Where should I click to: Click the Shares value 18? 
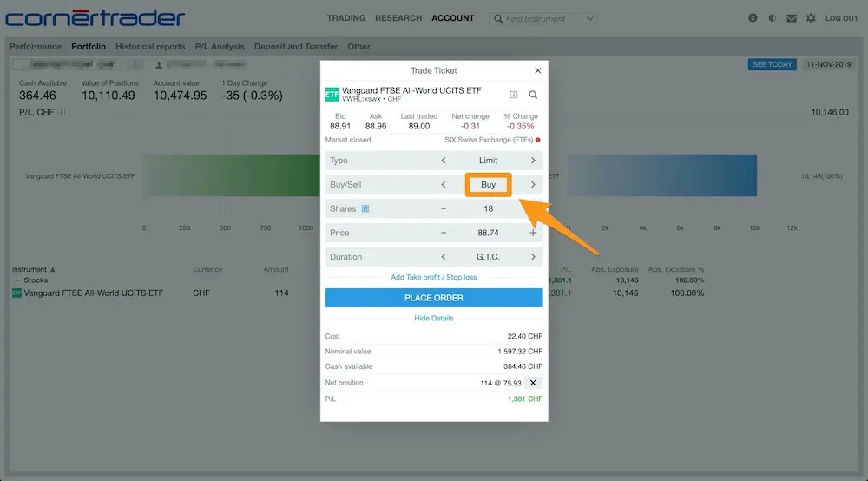tap(488, 208)
